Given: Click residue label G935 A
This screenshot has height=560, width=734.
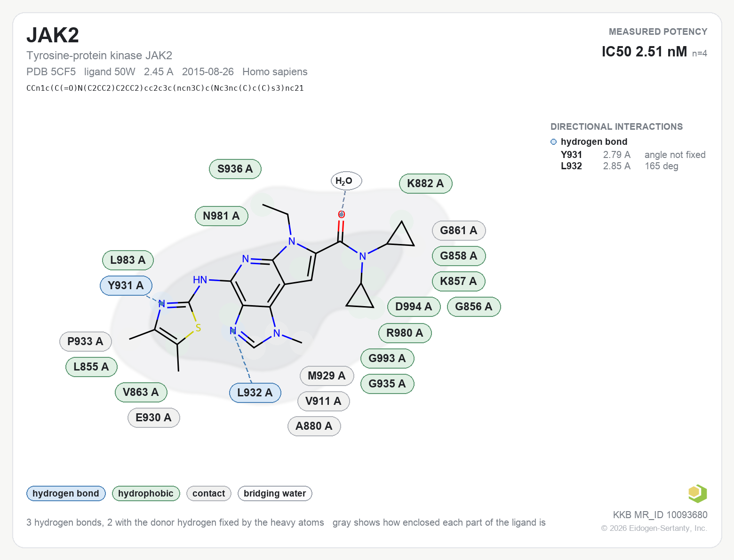Looking at the screenshot, I should pos(387,384).
